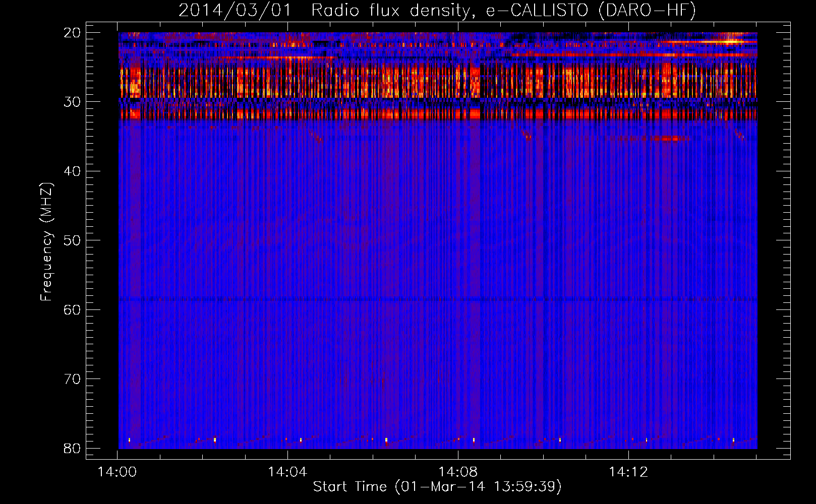Click the 60 frequency tick label
Screen dimensions: 816x504
coord(72,309)
